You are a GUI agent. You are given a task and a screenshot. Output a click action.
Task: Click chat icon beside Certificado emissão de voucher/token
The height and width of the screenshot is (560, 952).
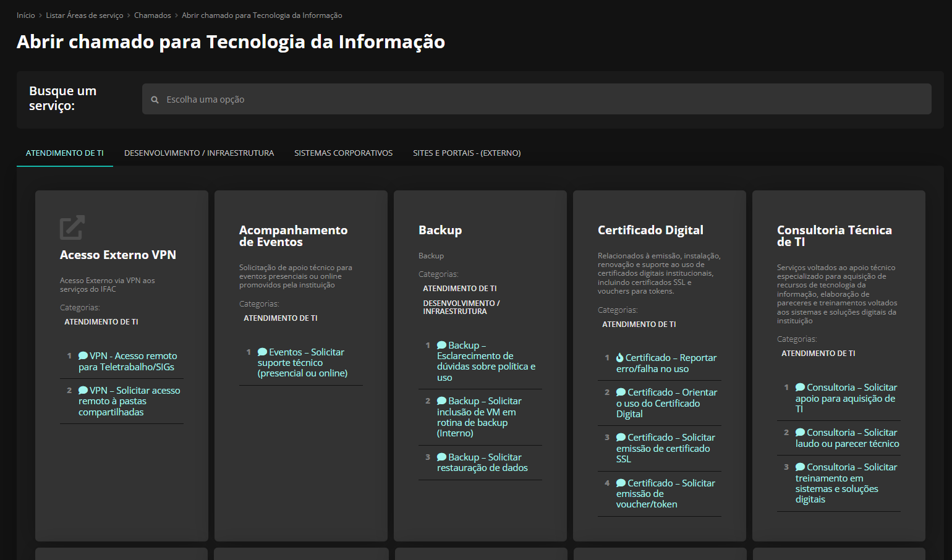[x=621, y=483]
